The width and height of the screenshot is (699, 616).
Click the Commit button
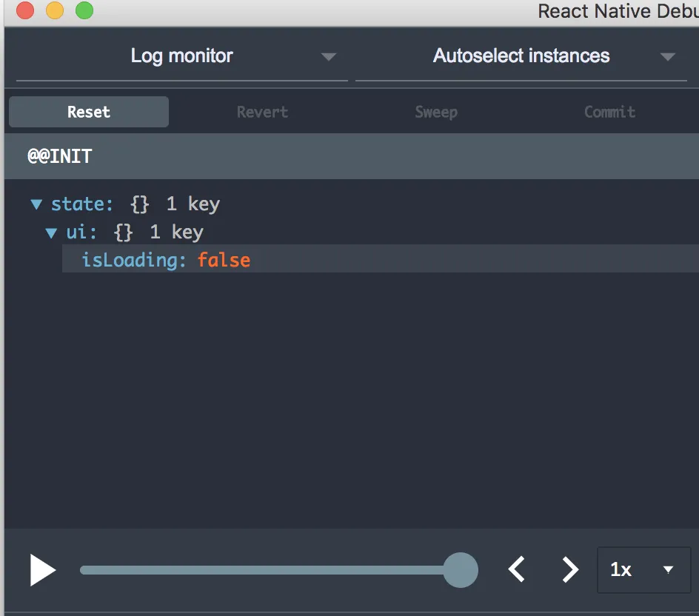(x=609, y=112)
